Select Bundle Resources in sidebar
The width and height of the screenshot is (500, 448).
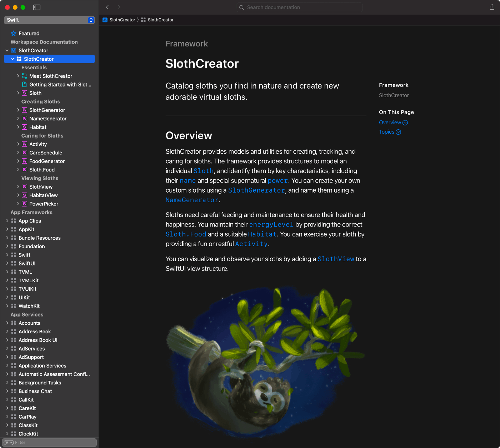[x=49, y=238]
